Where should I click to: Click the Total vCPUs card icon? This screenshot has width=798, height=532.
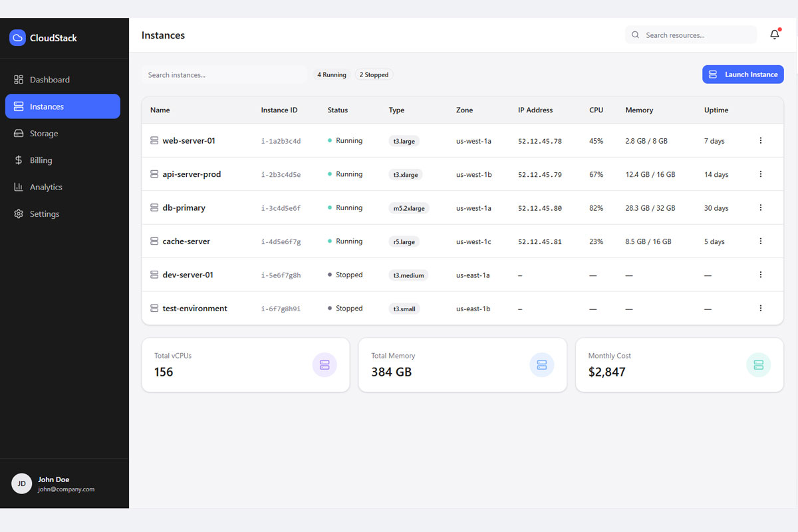point(325,364)
